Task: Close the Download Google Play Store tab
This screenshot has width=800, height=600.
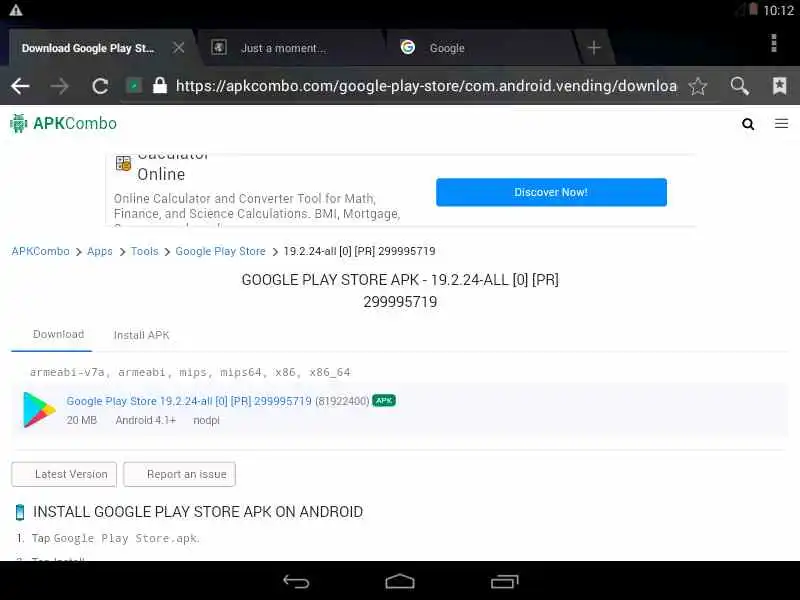Action: coord(178,48)
